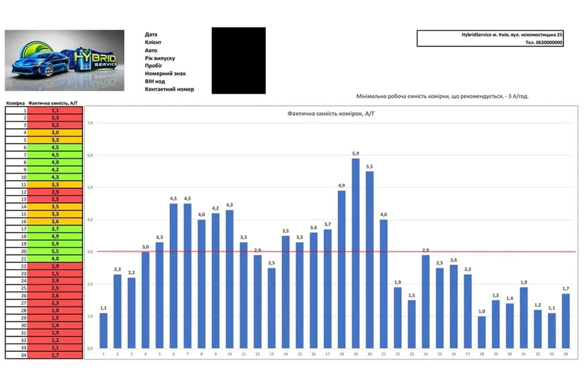This screenshot has height=380, width=588.
Task: Click the bar for cell 20
Action: click(x=370, y=260)
